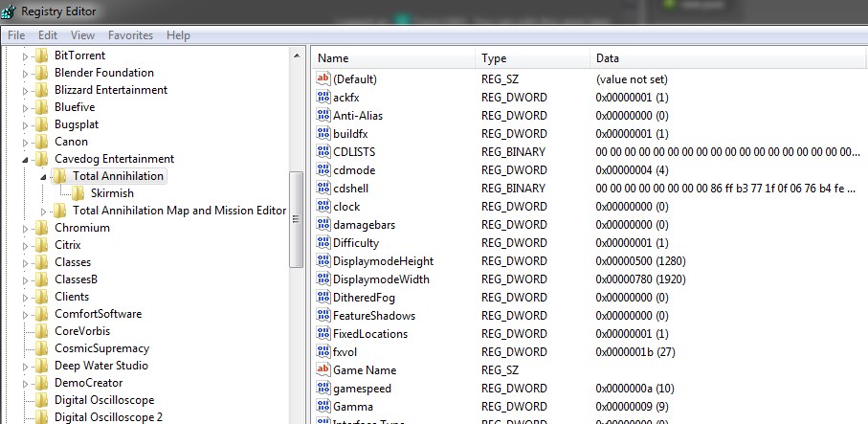Expand the ComfortSoftware key
The width and height of the screenshot is (868, 424).
25,314
